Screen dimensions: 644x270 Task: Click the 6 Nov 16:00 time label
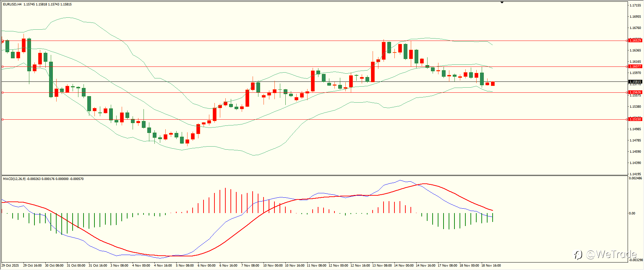point(228,266)
